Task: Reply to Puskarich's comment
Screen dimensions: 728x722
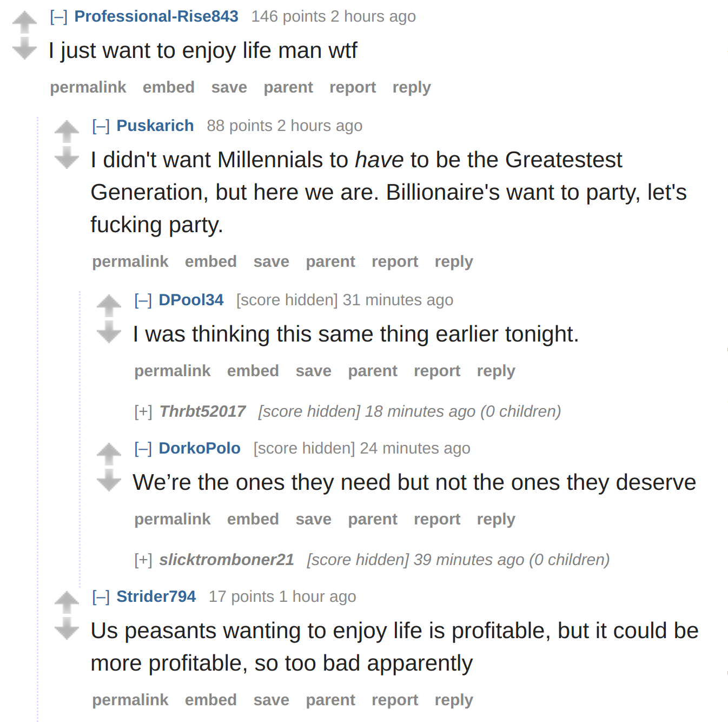Action: [x=454, y=262]
